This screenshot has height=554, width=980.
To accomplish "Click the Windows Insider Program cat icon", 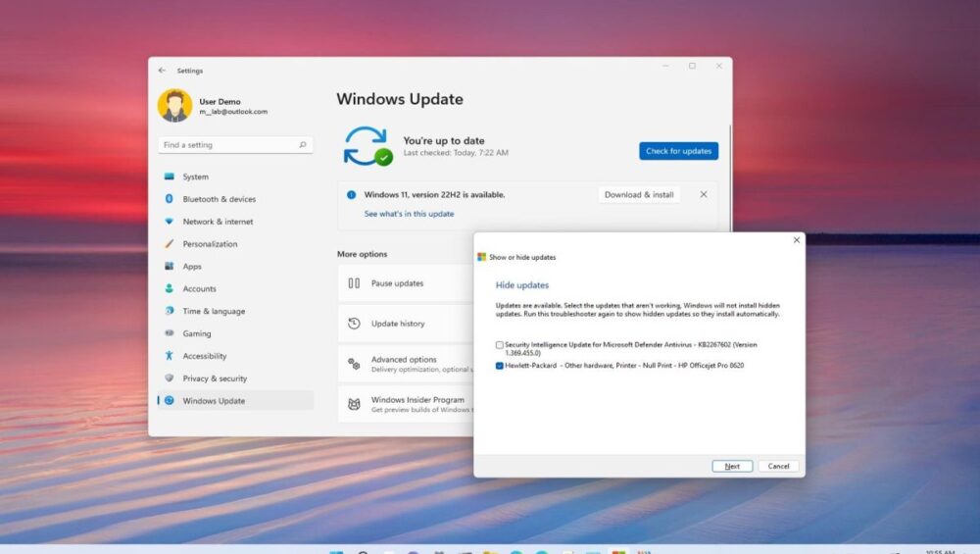I will pyautogui.click(x=354, y=404).
